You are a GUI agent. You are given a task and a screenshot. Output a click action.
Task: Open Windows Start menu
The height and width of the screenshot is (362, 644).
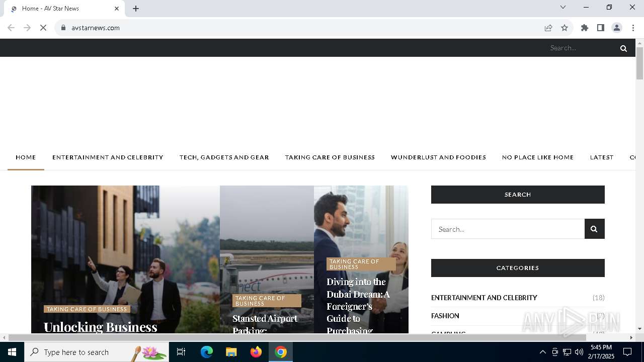pyautogui.click(x=12, y=352)
